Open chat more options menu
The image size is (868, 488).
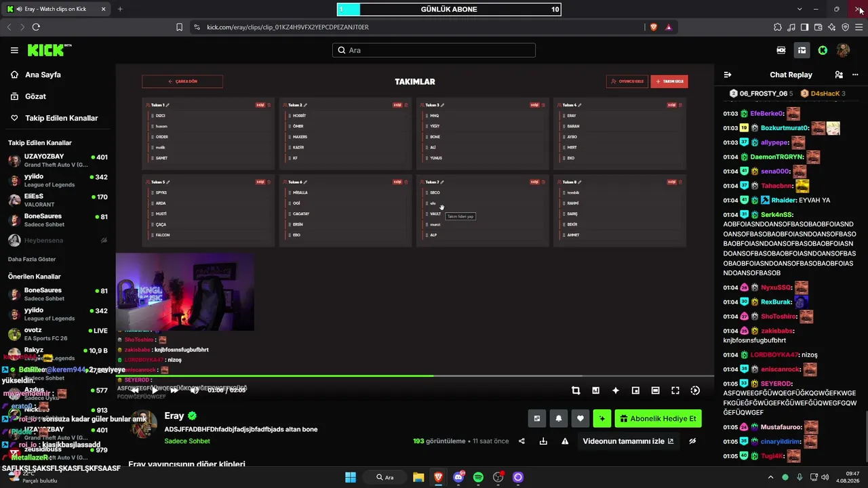(x=855, y=75)
